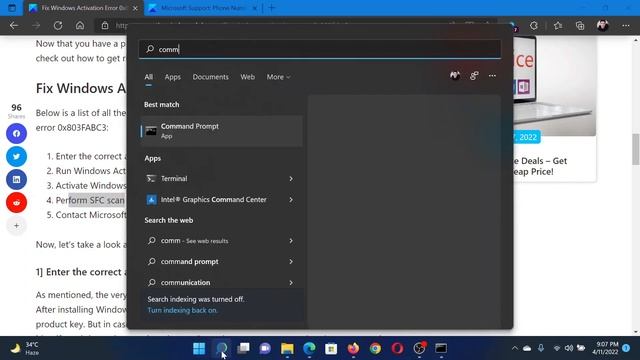The image size is (640, 360).
Task: Open File Explorer from the taskbar
Action: [287, 348]
